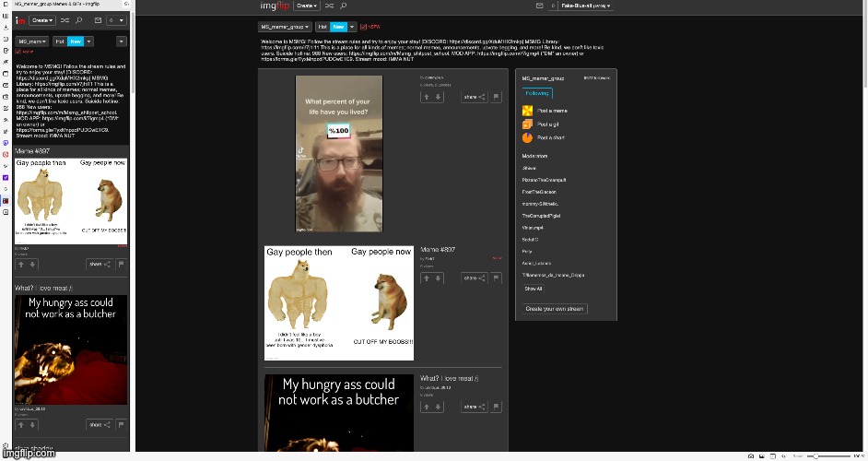This screenshot has height=461, width=868.
Task: Click search icon in left sidebar panel
Action: (78, 20)
